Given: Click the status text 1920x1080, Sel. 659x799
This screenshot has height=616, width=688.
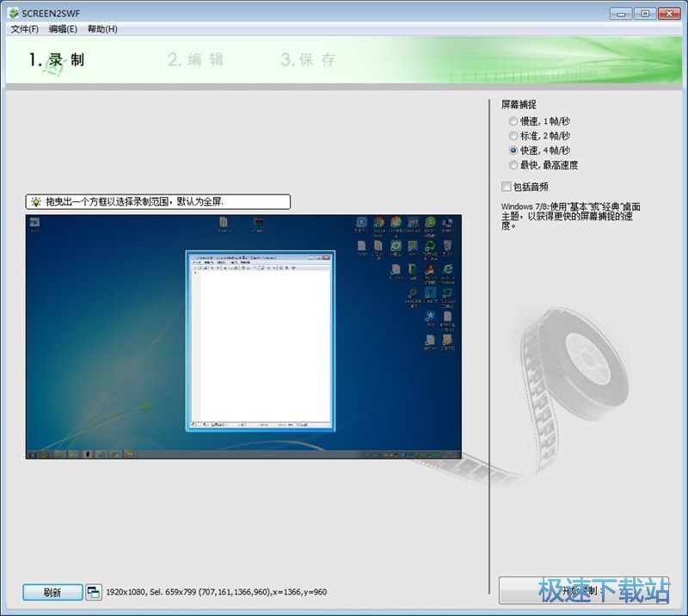Looking at the screenshot, I should [217, 592].
